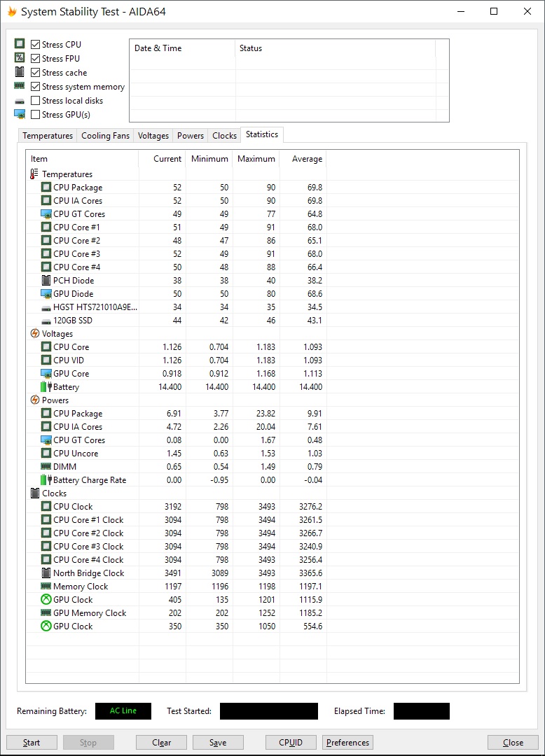Click the chip icon of Clocks group
The image size is (545, 756).
tap(35, 493)
